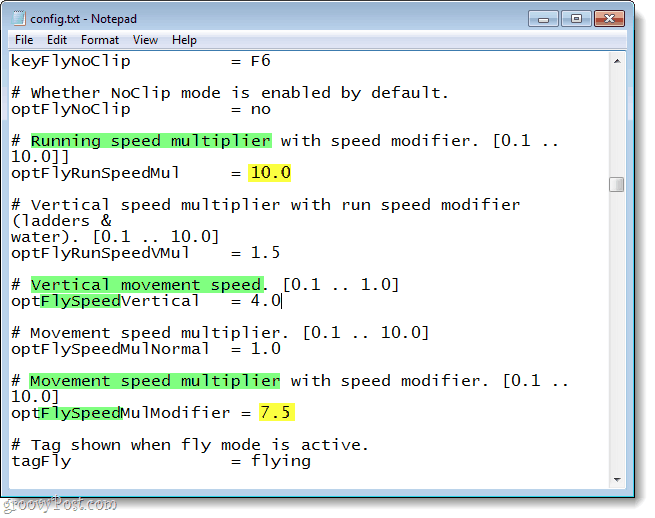Click the optFlyRunSpeedVMul setting name

click(x=100, y=253)
